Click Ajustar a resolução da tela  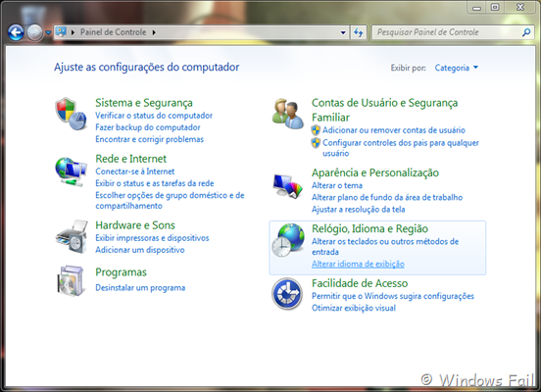coord(358,209)
